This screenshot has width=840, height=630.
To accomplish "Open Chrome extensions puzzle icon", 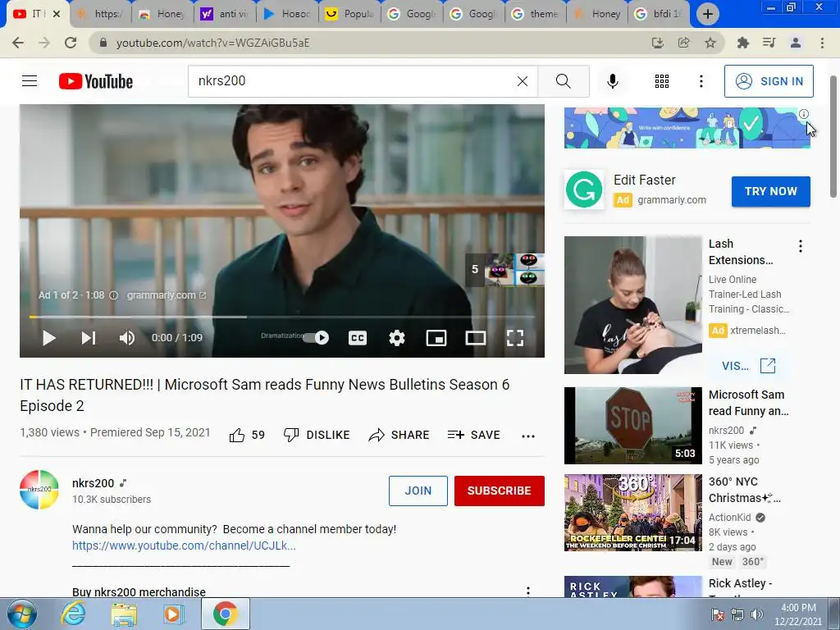I will (742, 43).
